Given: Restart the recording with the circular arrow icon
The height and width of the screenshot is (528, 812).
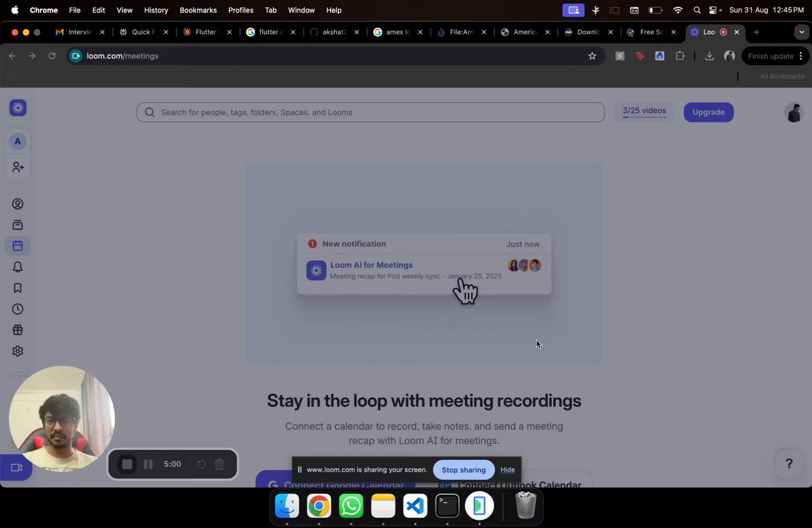Looking at the screenshot, I should (201, 465).
